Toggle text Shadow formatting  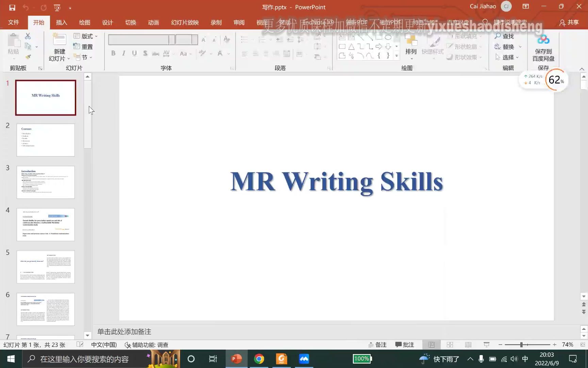coord(145,53)
